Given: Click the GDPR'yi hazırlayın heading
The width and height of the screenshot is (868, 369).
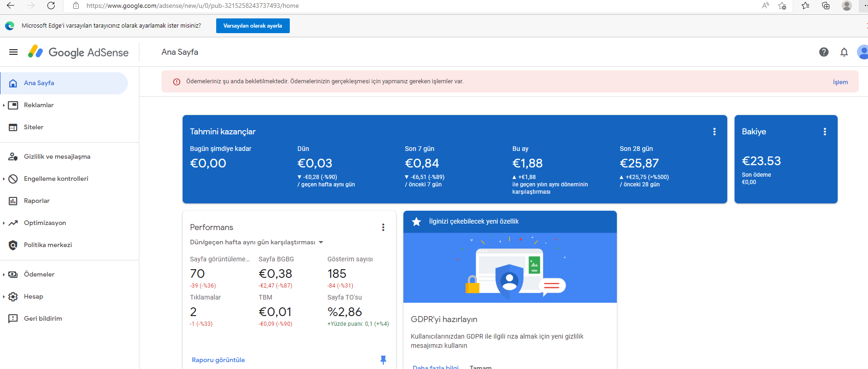Looking at the screenshot, I should click(444, 319).
